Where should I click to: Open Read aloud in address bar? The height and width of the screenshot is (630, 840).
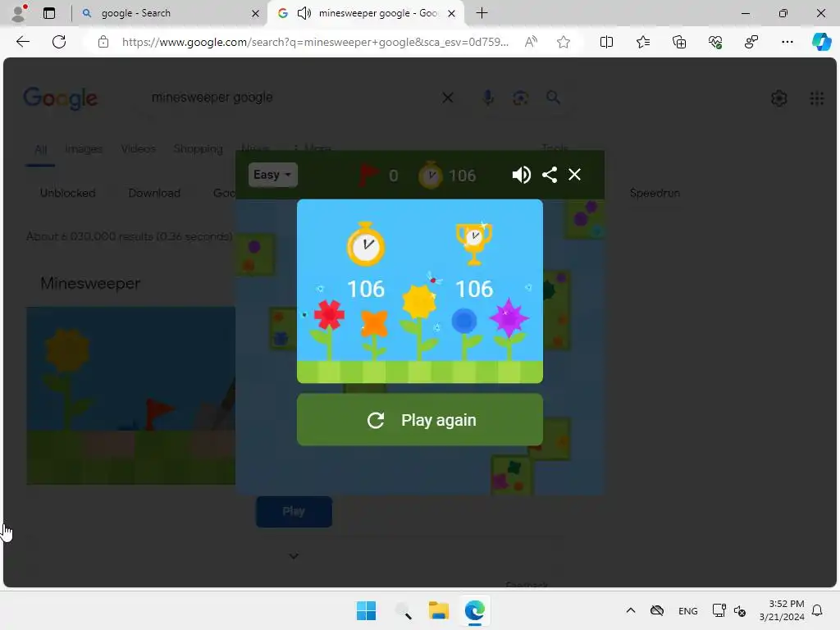point(531,42)
